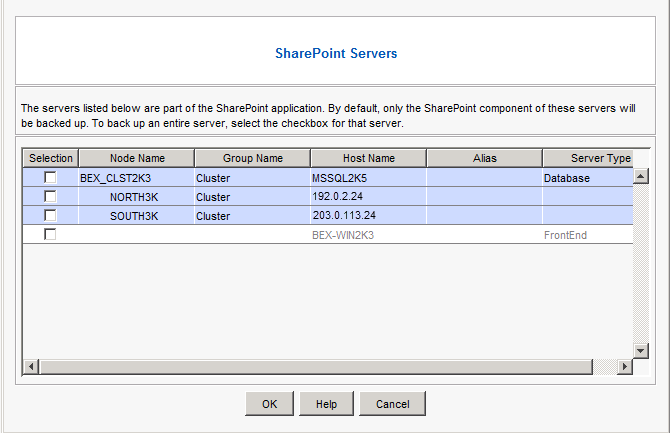Check the BEX_CLST2K3 selection checkbox
The width and height of the screenshot is (670, 433).
click(50, 178)
